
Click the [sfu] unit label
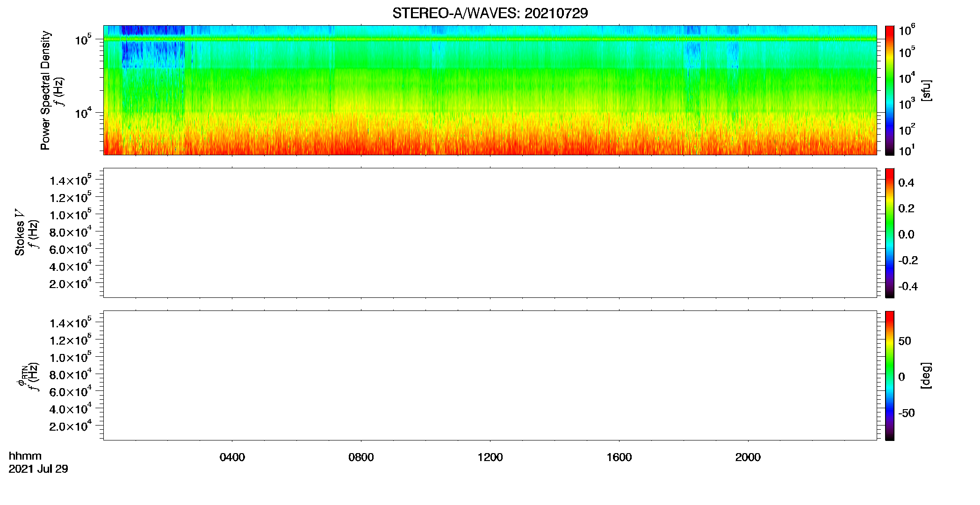coord(926,90)
